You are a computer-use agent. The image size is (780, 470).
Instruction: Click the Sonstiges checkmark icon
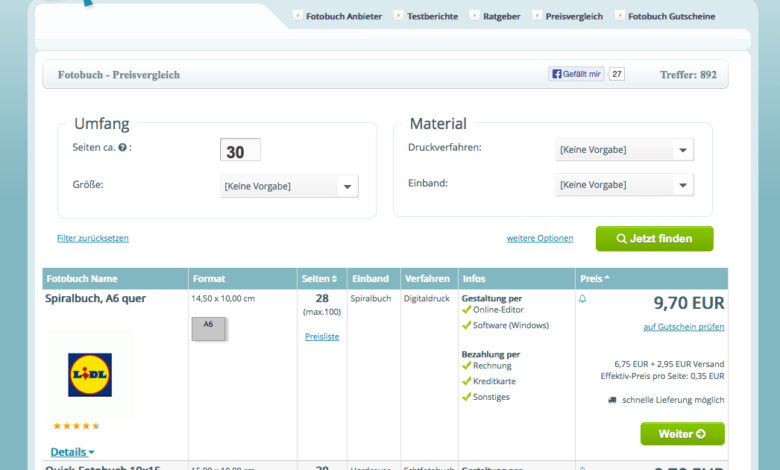tap(466, 396)
